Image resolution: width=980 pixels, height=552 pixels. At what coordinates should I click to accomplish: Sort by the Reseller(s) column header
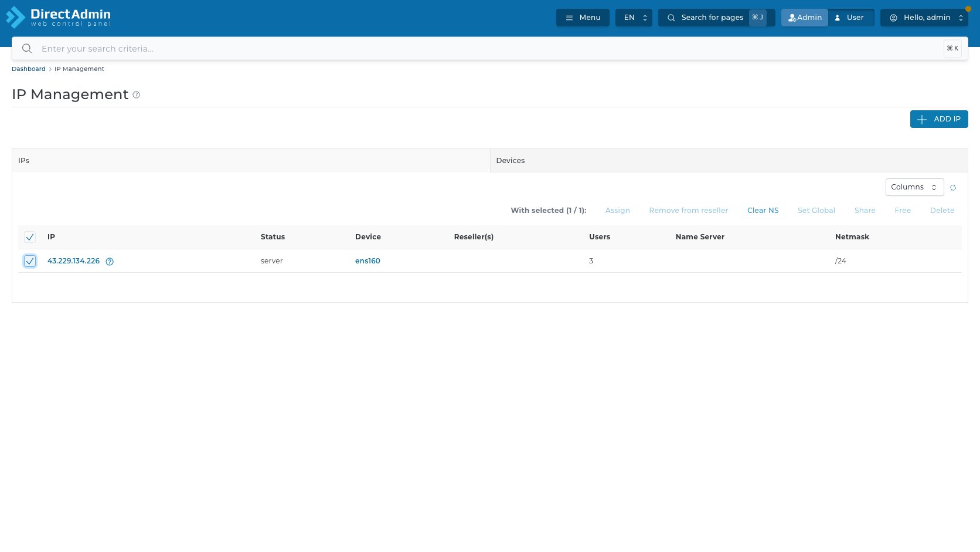pos(474,237)
